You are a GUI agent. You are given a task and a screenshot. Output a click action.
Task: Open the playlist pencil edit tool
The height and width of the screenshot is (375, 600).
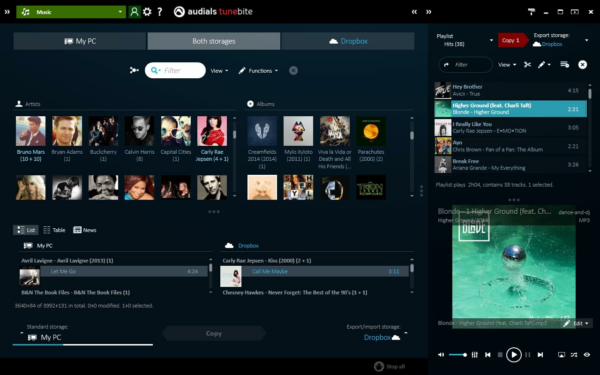coord(544,65)
